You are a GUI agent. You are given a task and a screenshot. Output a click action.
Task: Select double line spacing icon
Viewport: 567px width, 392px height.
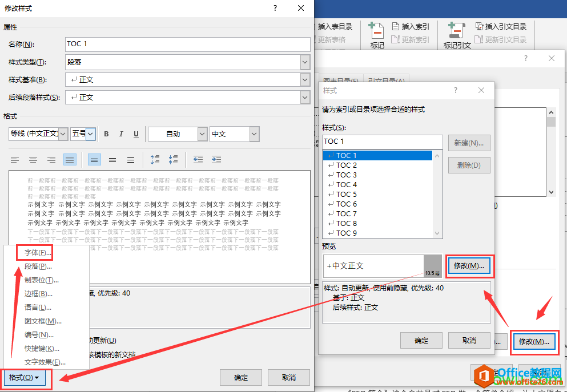pyautogui.click(x=131, y=160)
